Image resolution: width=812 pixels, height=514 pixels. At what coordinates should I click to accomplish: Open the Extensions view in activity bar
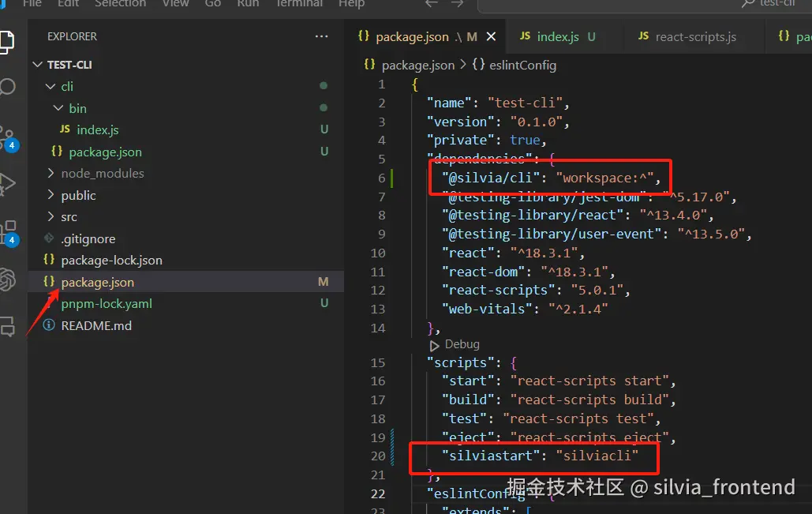(x=9, y=233)
